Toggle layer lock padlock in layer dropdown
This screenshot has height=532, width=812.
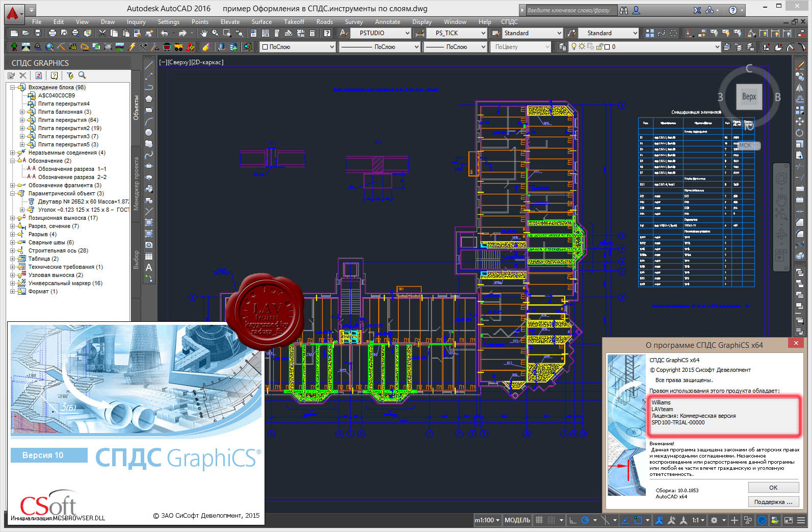pyautogui.click(x=599, y=47)
